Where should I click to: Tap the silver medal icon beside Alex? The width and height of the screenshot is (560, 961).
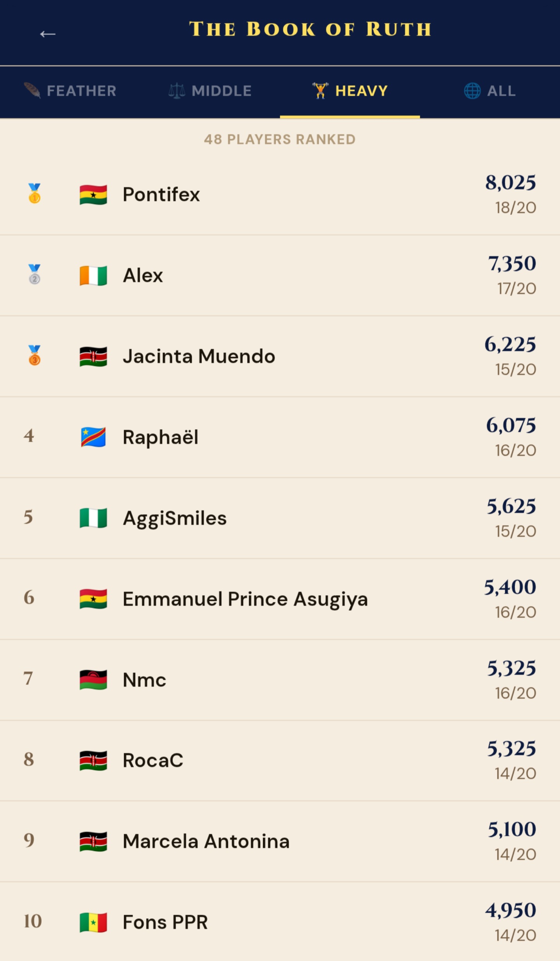tap(35, 274)
